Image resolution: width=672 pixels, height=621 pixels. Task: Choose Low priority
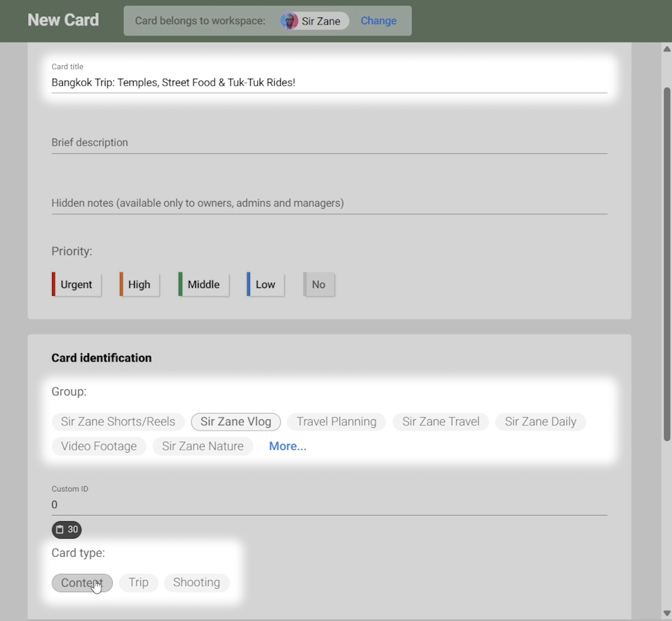point(265,285)
